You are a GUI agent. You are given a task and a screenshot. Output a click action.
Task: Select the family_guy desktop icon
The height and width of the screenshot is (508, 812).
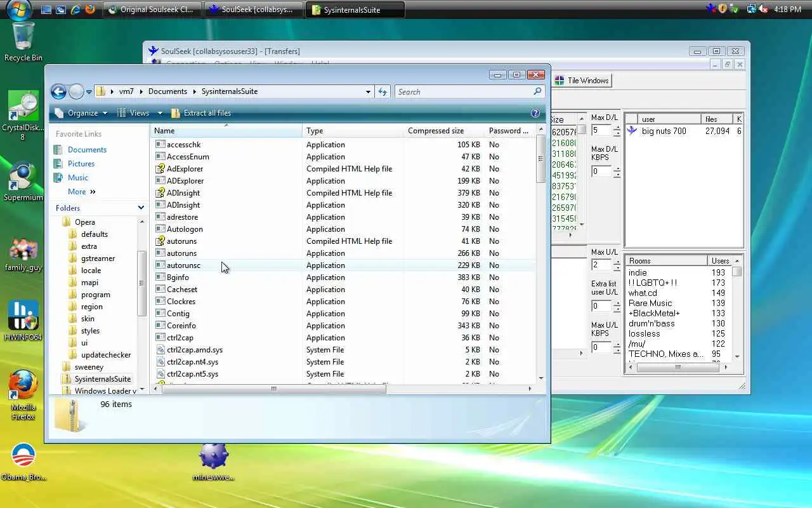[23, 254]
